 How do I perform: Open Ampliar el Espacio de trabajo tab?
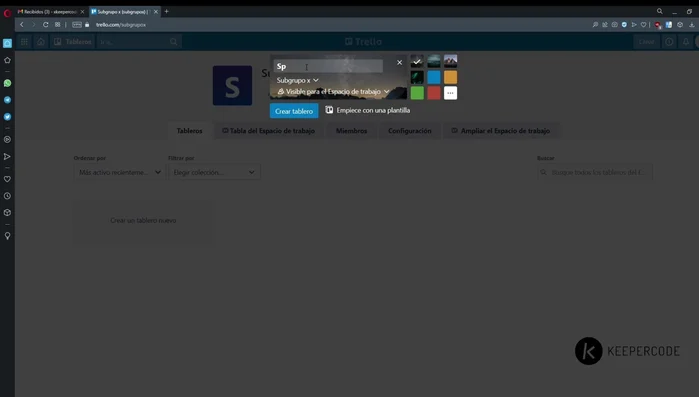coord(501,131)
